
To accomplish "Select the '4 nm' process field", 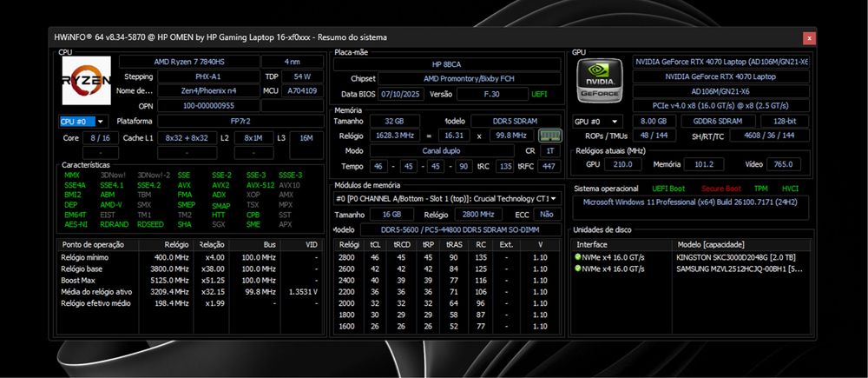I will (x=293, y=62).
